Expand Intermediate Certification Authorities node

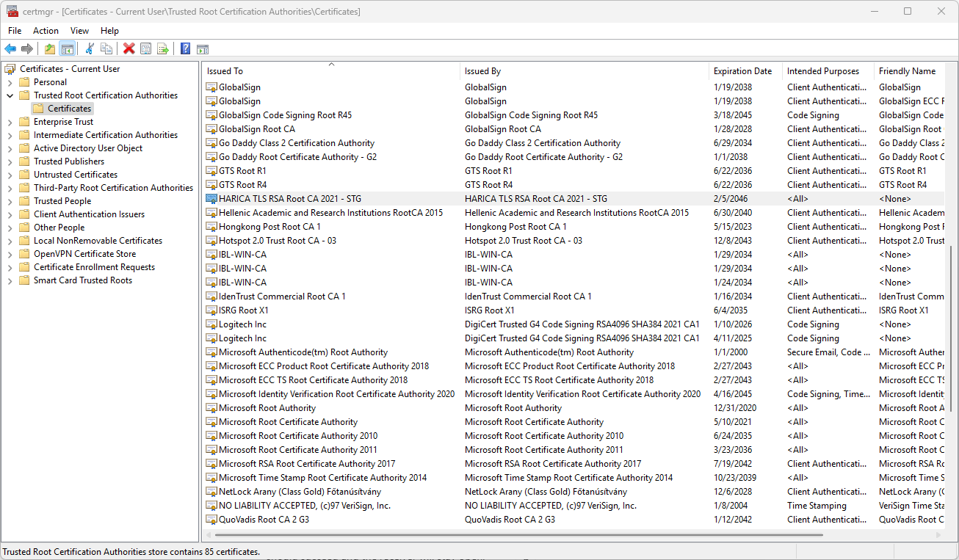click(x=10, y=135)
